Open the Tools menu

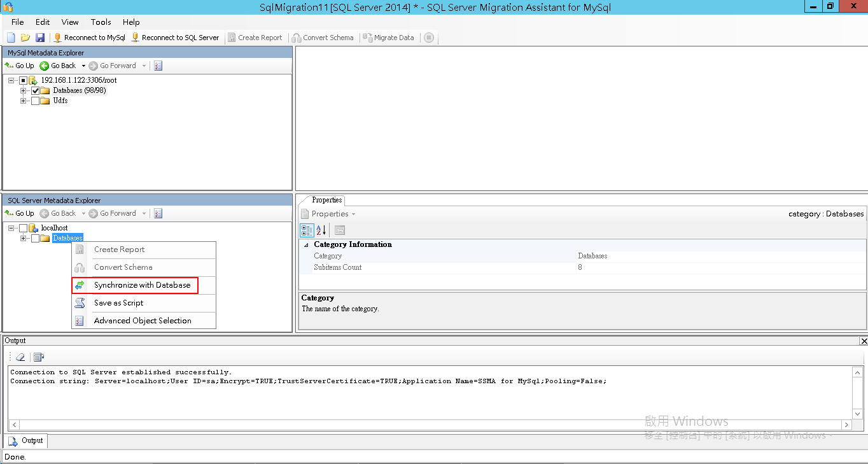101,22
